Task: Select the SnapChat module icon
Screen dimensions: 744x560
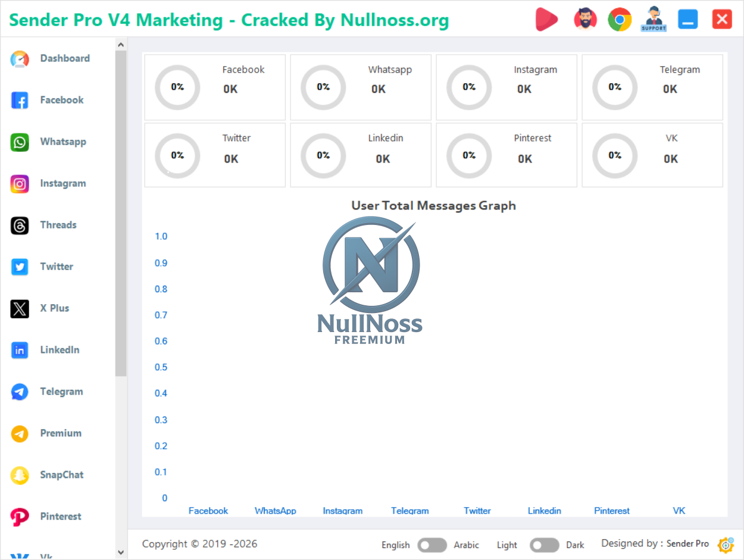Action: click(x=19, y=475)
